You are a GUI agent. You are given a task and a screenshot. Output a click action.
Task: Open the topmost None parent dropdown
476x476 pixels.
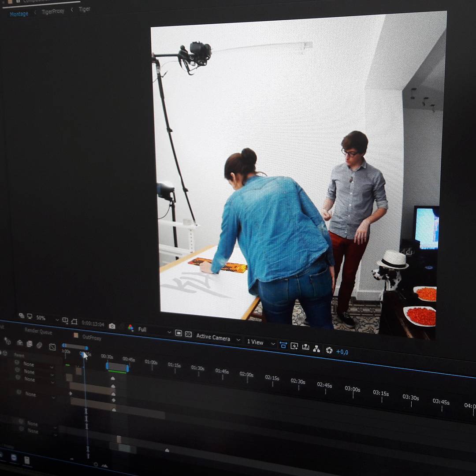click(38, 364)
